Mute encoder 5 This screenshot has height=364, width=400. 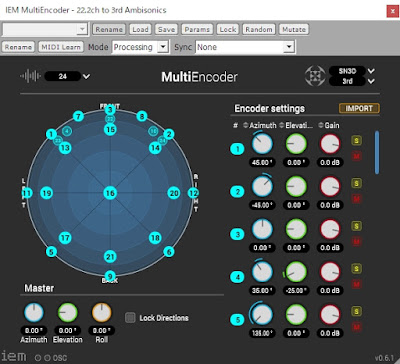[356, 327]
